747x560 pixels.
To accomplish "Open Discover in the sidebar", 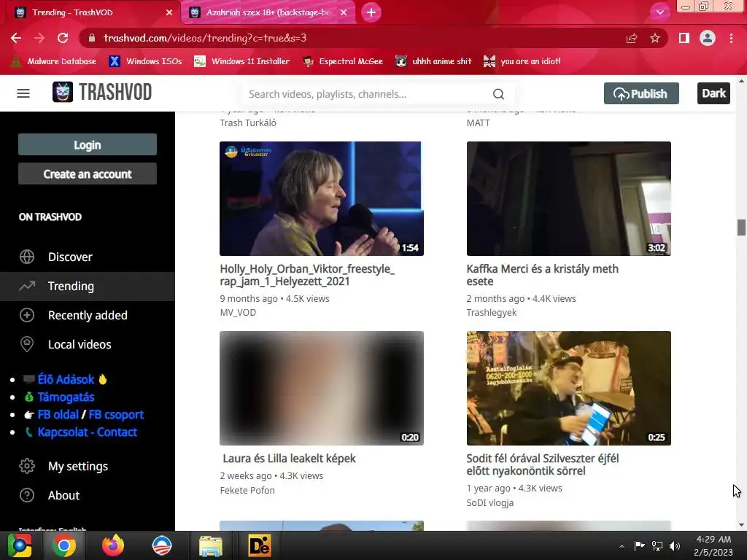I will click(88, 257).
